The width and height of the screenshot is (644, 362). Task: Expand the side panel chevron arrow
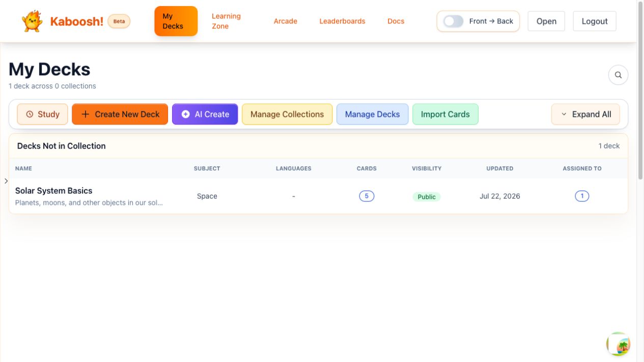click(6, 181)
